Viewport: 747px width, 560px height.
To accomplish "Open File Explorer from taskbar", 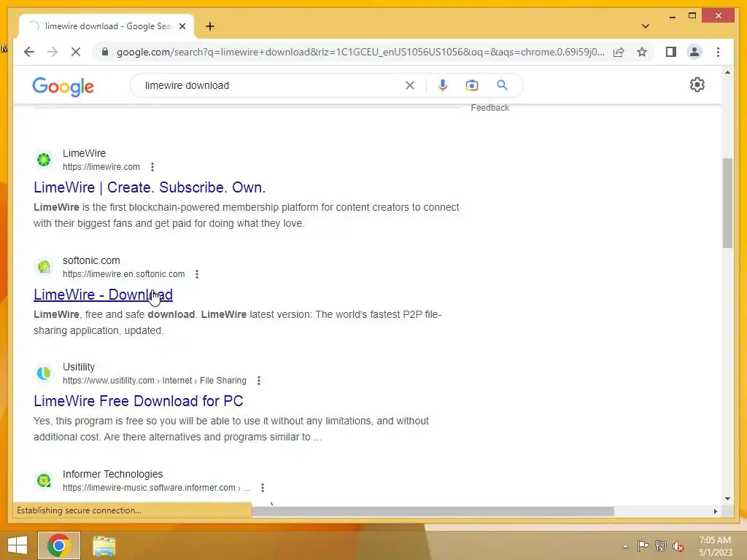I will 104,546.
